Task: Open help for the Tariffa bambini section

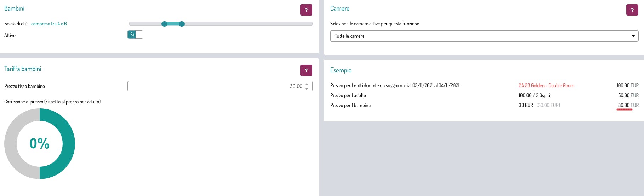Action: 306,70
